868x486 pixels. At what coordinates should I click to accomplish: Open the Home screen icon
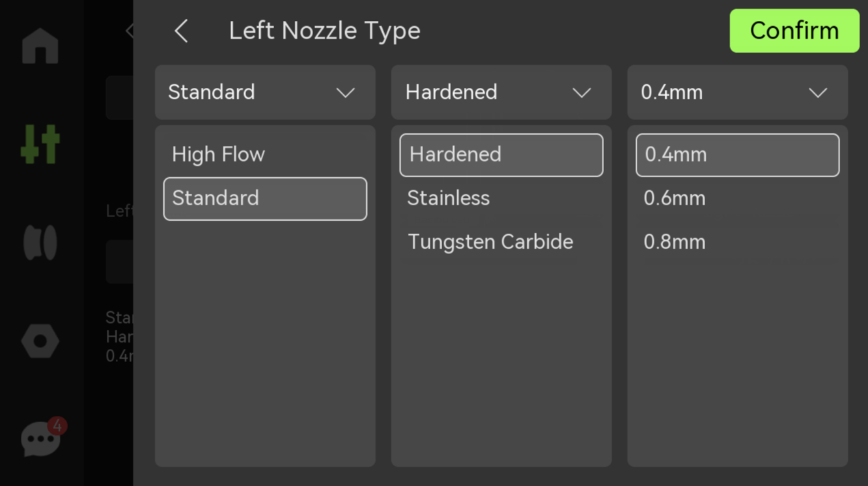(40, 46)
